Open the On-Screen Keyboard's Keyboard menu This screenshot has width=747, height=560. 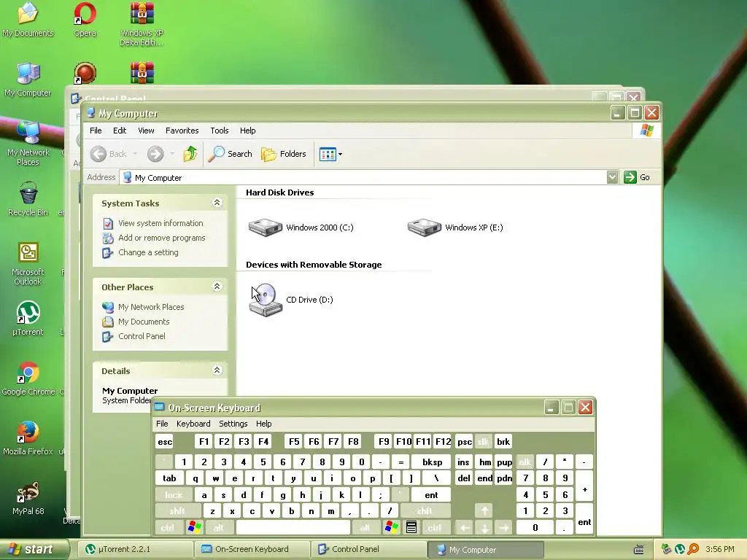pyautogui.click(x=193, y=424)
